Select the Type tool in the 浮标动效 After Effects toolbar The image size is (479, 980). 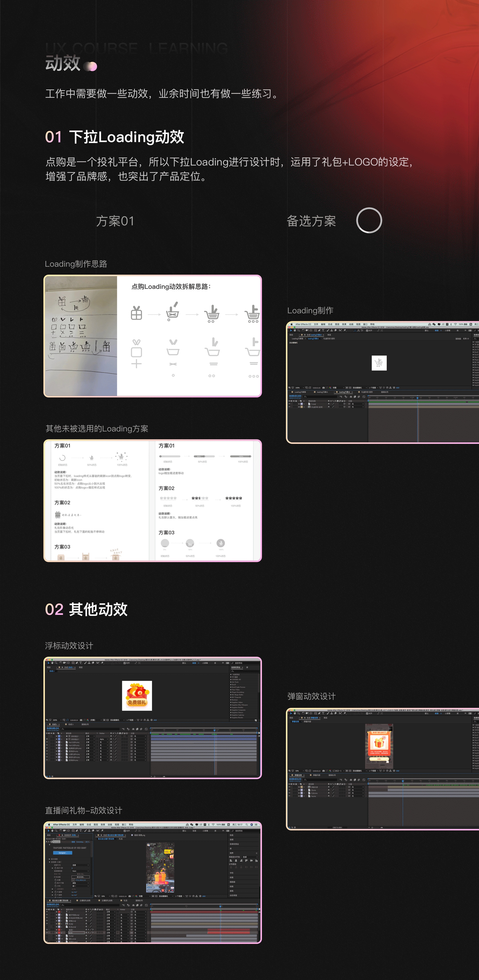coord(81,663)
